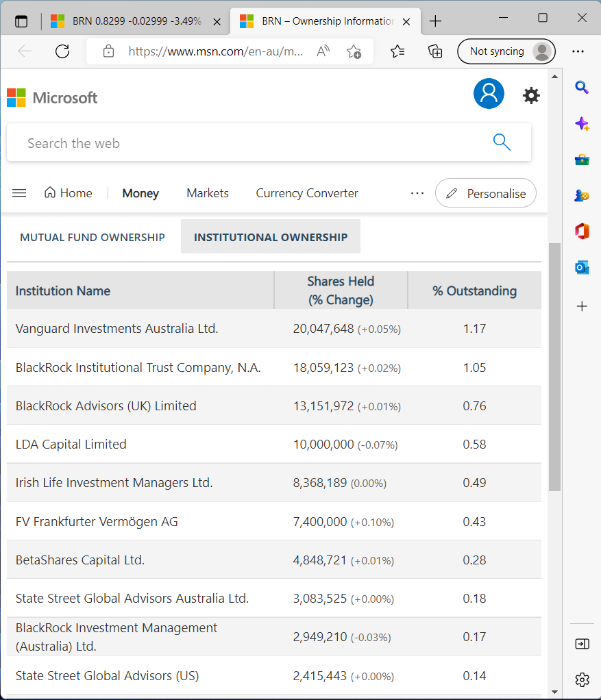Open the Currency Converter link
This screenshot has width=601, height=700.
click(x=307, y=193)
